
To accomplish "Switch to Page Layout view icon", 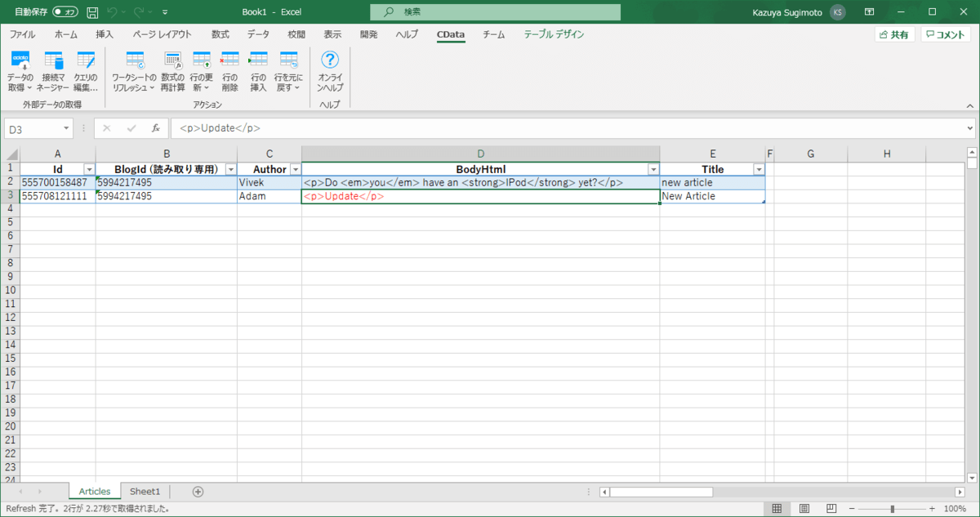I will (x=804, y=508).
